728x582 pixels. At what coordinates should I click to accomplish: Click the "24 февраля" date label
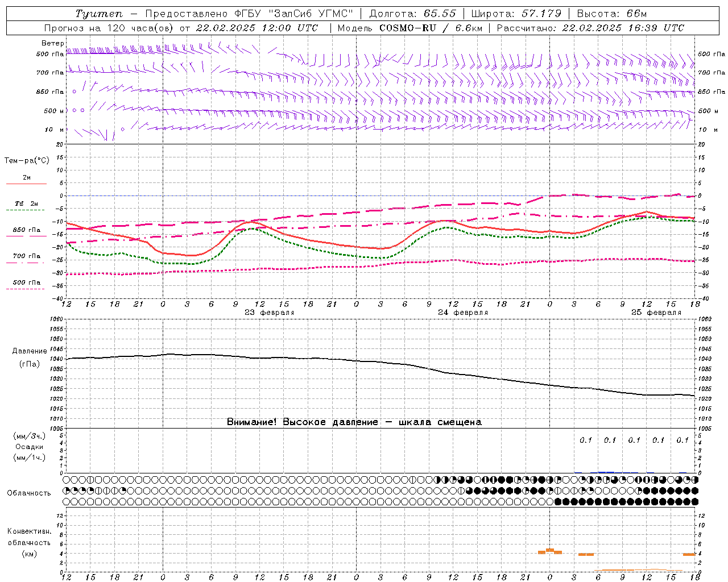pyautogui.click(x=463, y=313)
